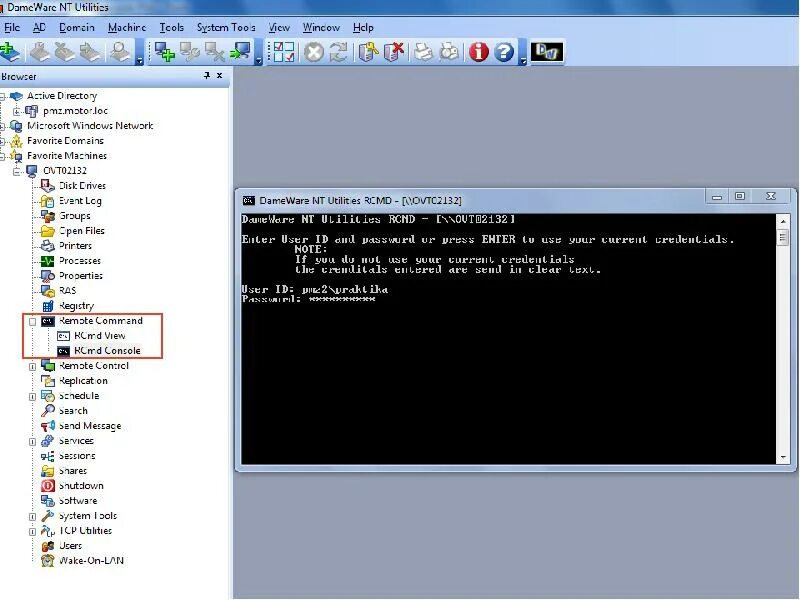Select Groups tree item
The width and height of the screenshot is (800, 600).
pos(74,216)
